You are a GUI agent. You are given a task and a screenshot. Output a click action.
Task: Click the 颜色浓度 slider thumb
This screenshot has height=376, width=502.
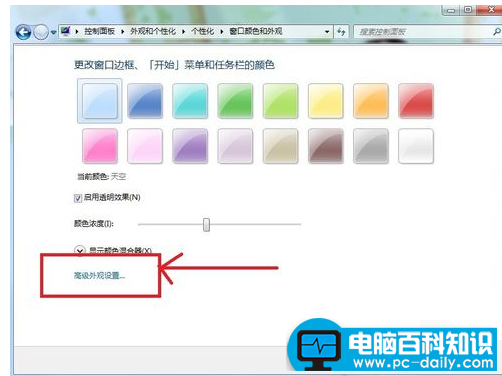coord(206,225)
